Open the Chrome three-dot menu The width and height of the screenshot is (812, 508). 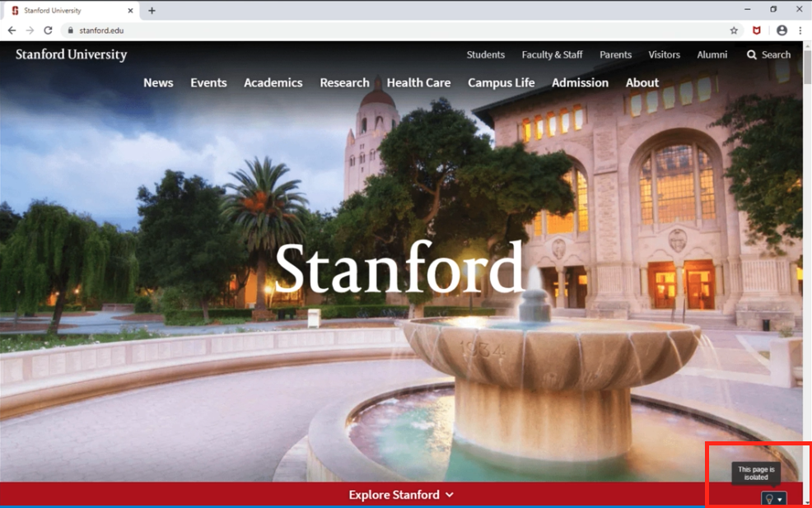(x=800, y=30)
